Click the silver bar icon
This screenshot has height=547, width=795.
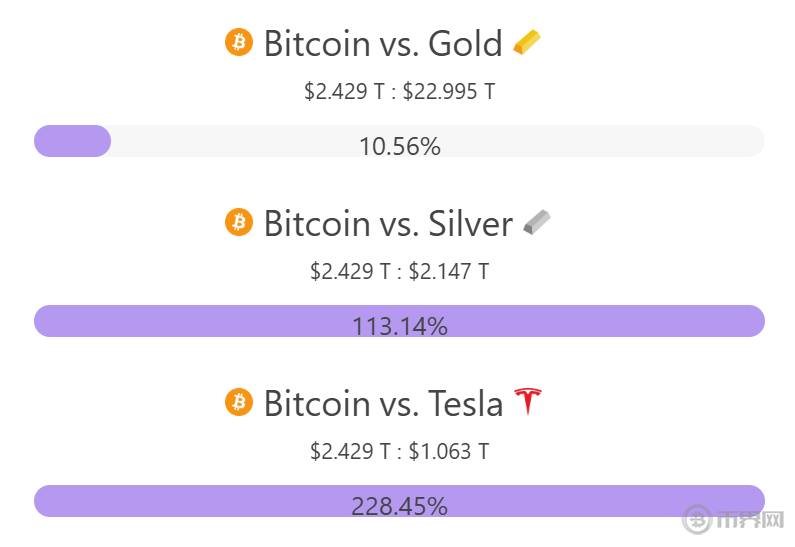536,222
